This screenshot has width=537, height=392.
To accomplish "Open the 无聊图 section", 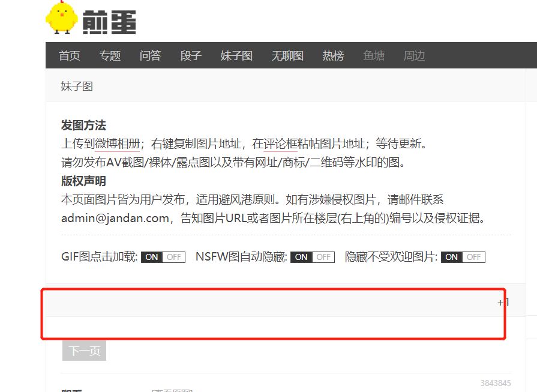I will point(287,55).
